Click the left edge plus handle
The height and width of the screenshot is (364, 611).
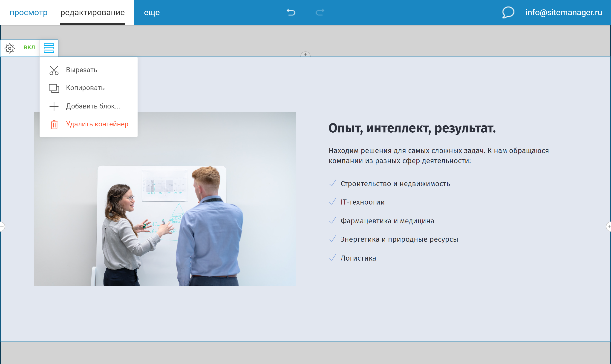point(2,227)
